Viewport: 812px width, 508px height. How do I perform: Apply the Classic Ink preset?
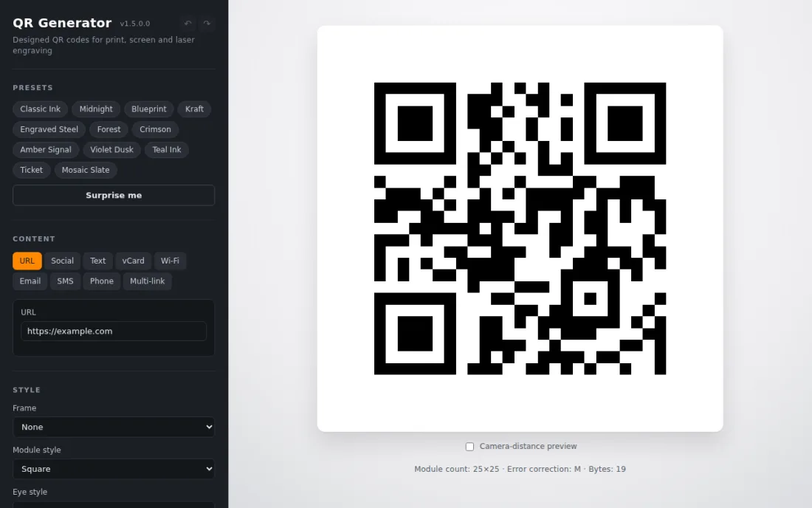tap(41, 109)
